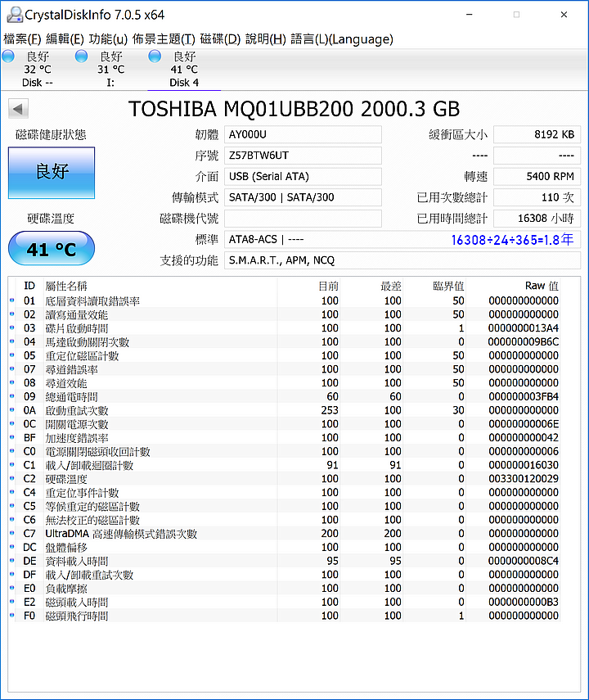Viewport: 589px width, 700px height.
Task: Select the 底層資料讀取錯誤率 attribute row
Action: [x=284, y=300]
